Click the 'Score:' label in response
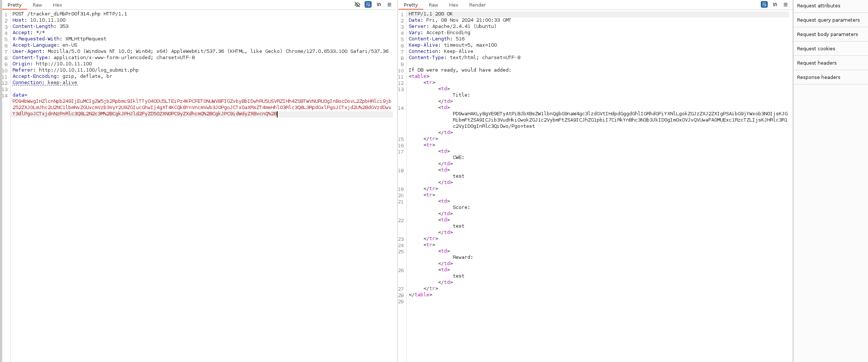Screen dimensions: 868x362 (461, 207)
